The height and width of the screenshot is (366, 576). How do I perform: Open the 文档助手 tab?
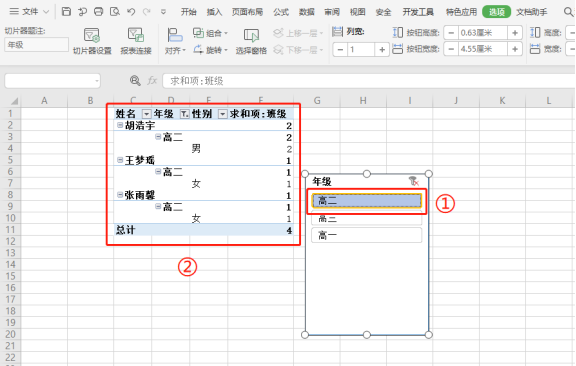coord(532,12)
